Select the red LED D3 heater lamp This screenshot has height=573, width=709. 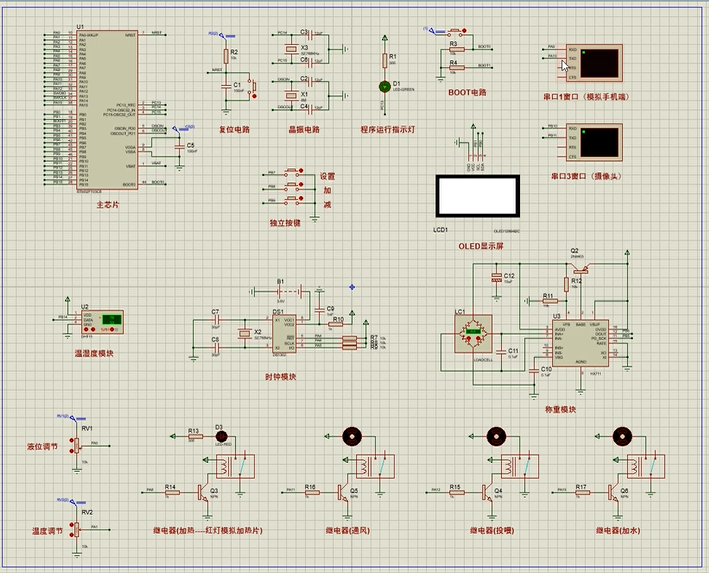(x=220, y=436)
